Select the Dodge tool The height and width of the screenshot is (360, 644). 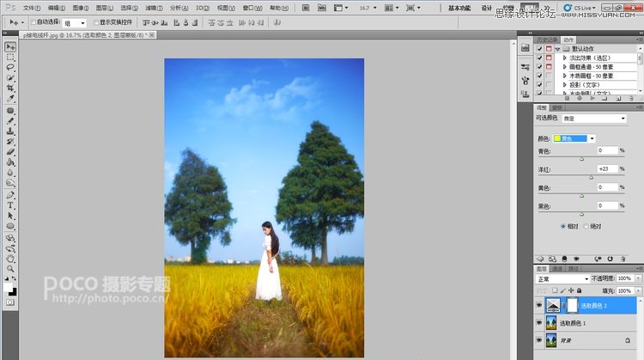click(10, 183)
